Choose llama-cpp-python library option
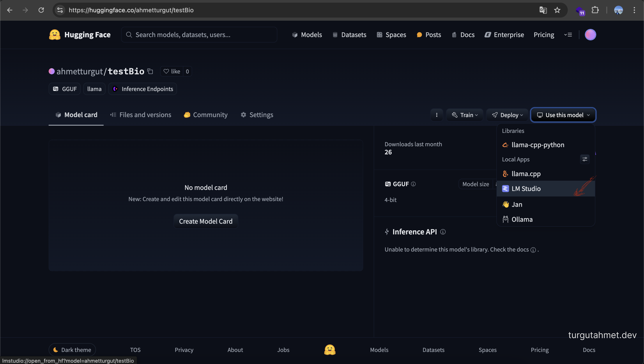 [546, 145]
